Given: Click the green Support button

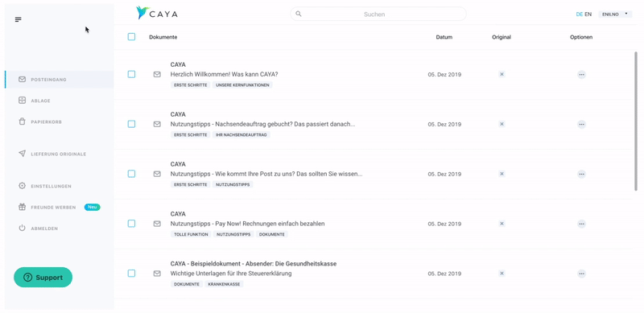Looking at the screenshot, I should click(43, 278).
